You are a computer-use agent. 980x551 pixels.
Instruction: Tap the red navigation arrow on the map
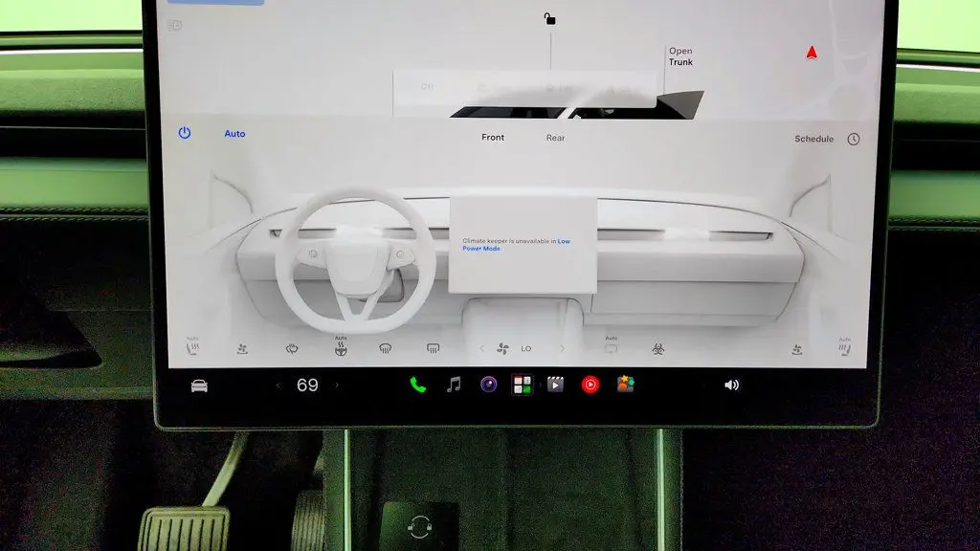[x=812, y=53]
